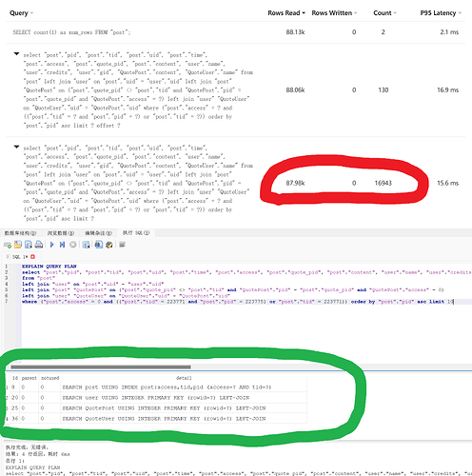Screen dimensions: 472x476
Task: Switch to the 浏览数据 tab
Action: tap(61, 233)
